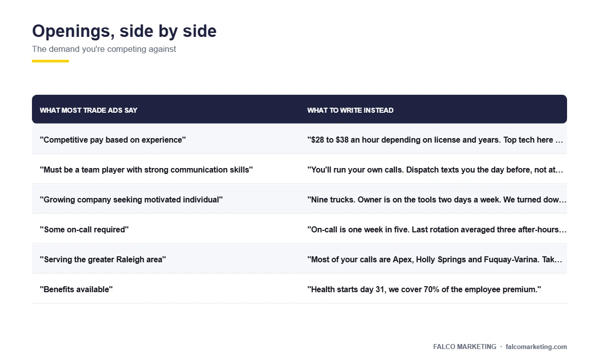Select the "Nine trucks" rewrite cell
599x364 pixels.
coord(433,198)
